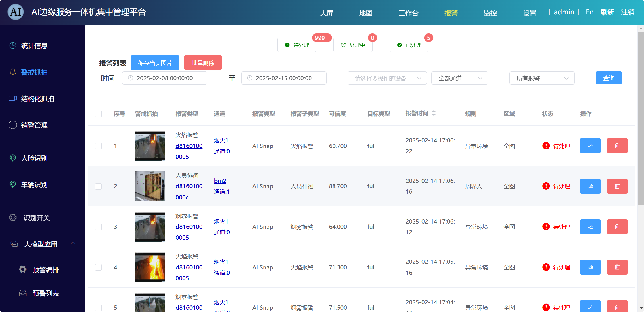Open the 请选择要操作的设备 device dropdown

(x=387, y=78)
